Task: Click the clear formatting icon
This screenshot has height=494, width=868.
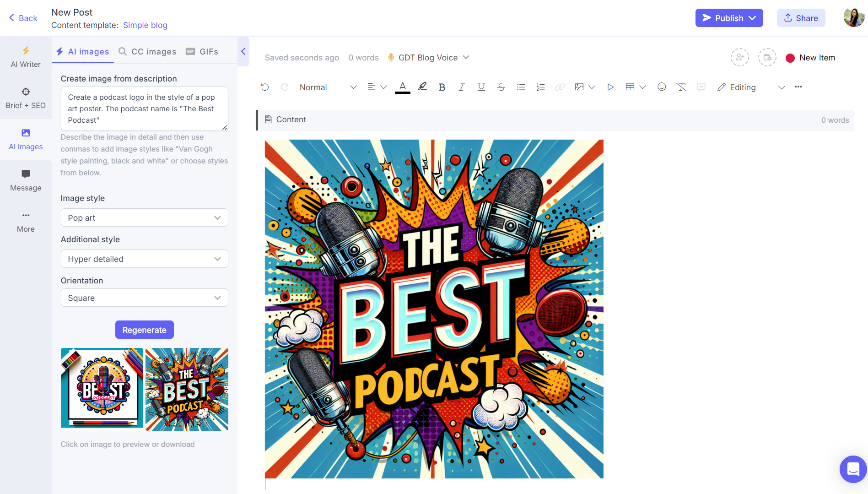Action: [681, 87]
